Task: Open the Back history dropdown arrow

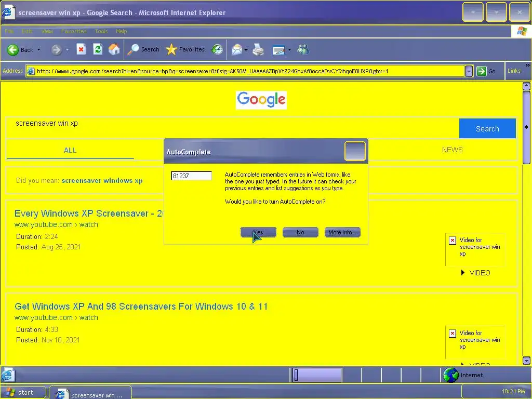Action: pyautogui.click(x=38, y=50)
